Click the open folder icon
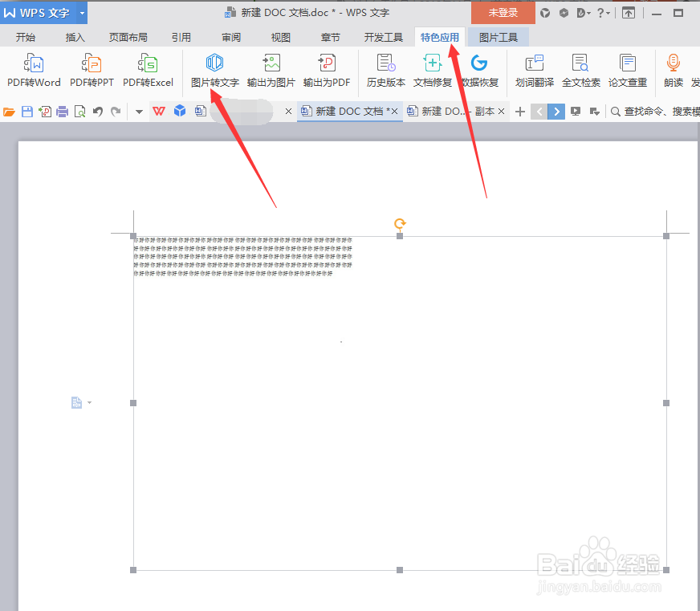 tap(9, 112)
